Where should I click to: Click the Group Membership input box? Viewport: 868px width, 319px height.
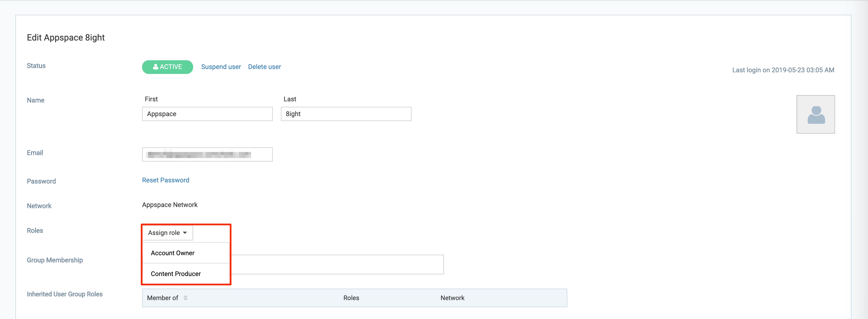(337, 265)
